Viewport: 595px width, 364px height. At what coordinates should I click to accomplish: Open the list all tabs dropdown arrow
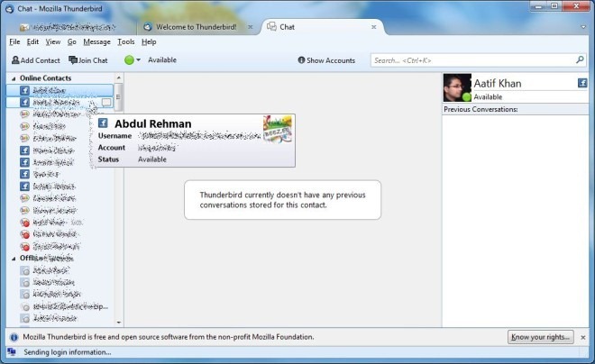583,27
